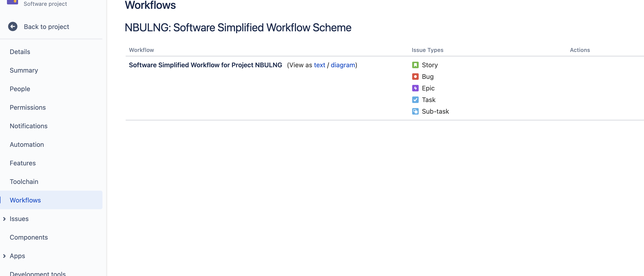Click the Actions column header

(580, 50)
